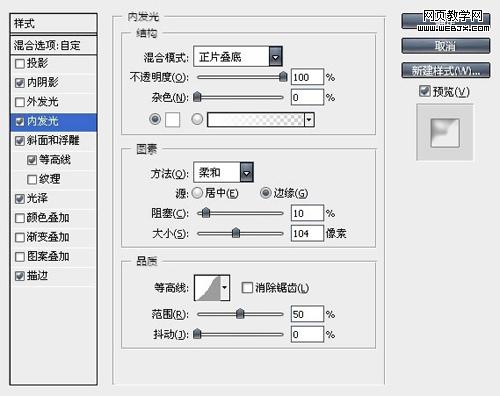Uncheck the 描边 stroke checkbox
The width and height of the screenshot is (500, 396).
coord(20,276)
